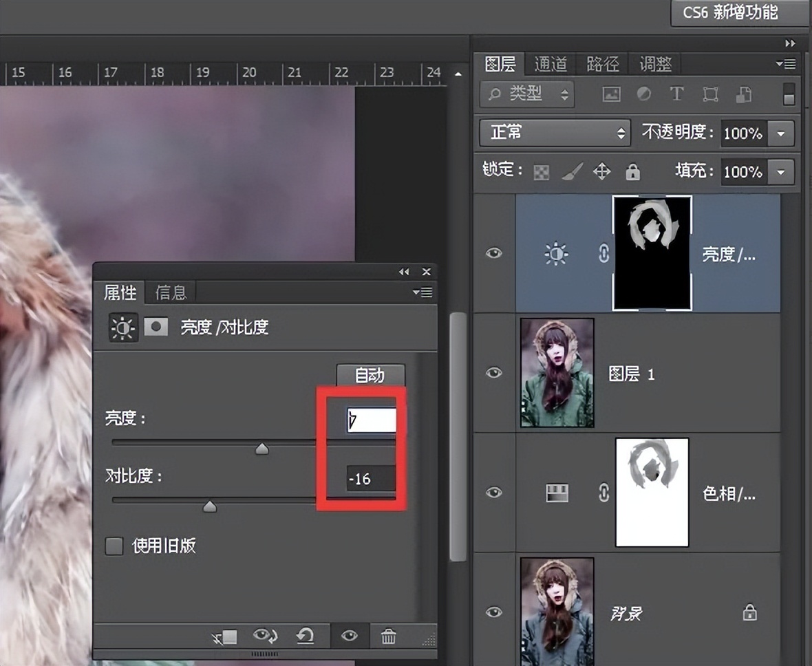Switch to the 信息 tab in Properties panel
The width and height of the screenshot is (812, 666).
(x=170, y=292)
